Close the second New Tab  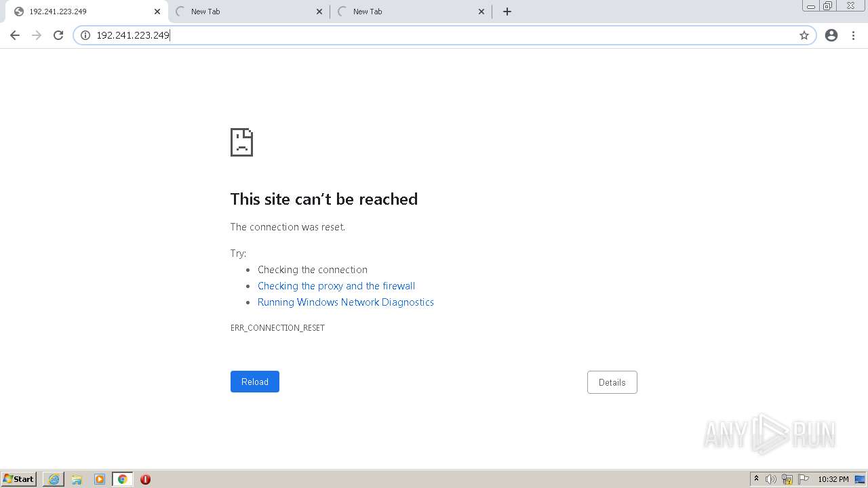[319, 12]
